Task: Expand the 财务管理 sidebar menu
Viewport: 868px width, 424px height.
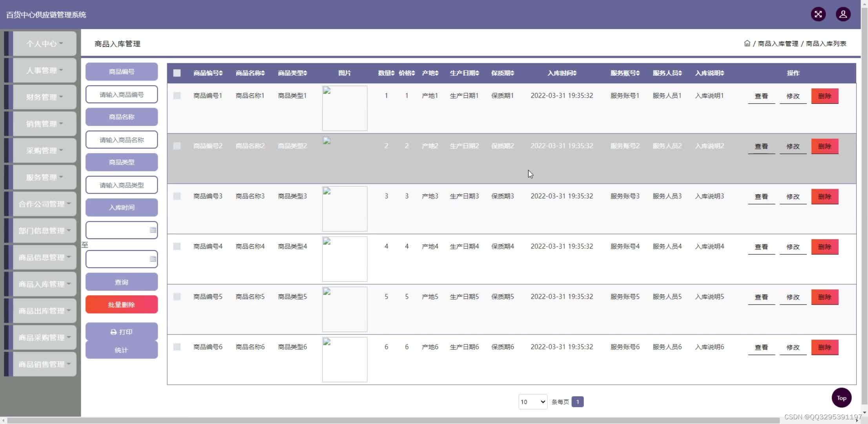Action: [x=45, y=97]
